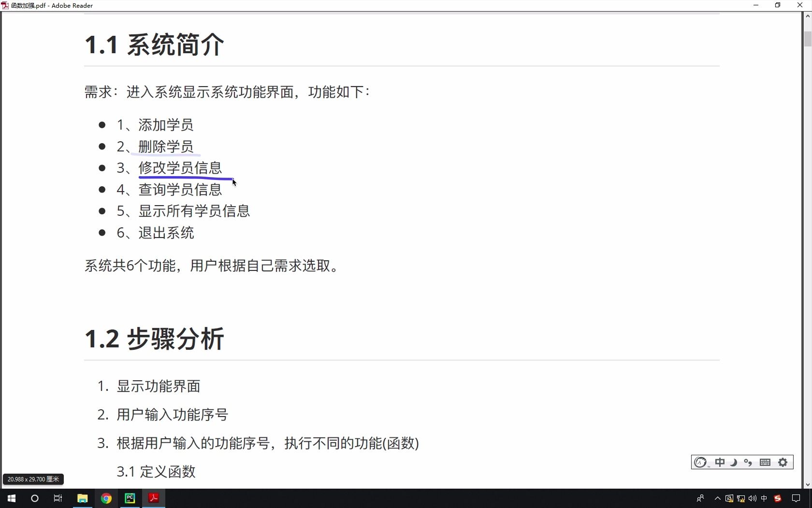The image size is (812, 508).
Task: Click the search button on the taskbar
Action: 34,498
